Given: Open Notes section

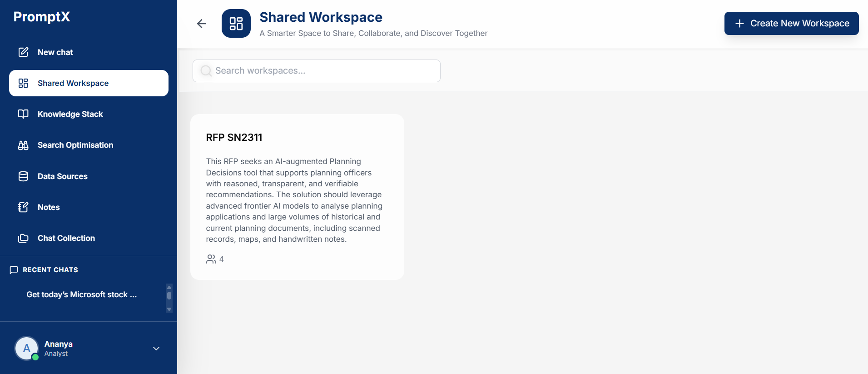Looking at the screenshot, I should click(x=89, y=207).
